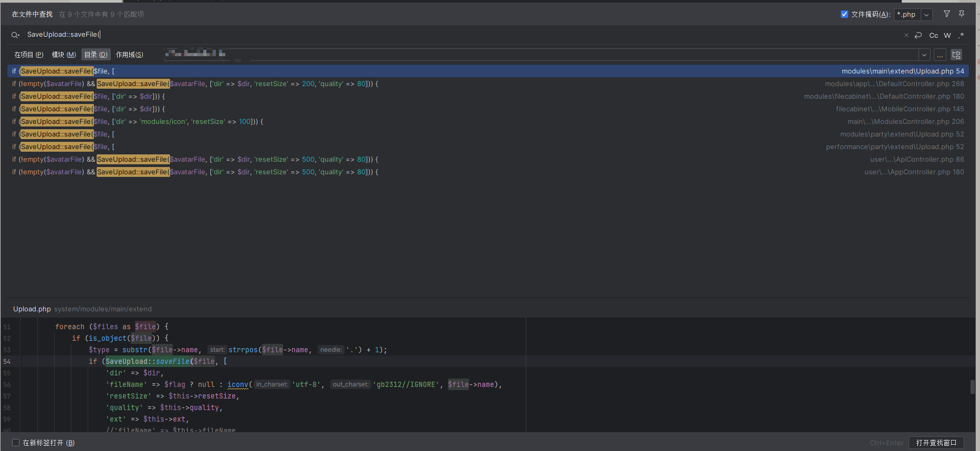
Task: Select result AppController.php 180
Action: point(488,172)
